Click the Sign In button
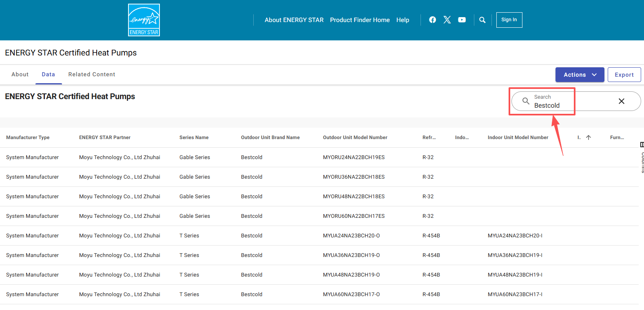Viewport: 644px width, 310px height. [x=509, y=20]
